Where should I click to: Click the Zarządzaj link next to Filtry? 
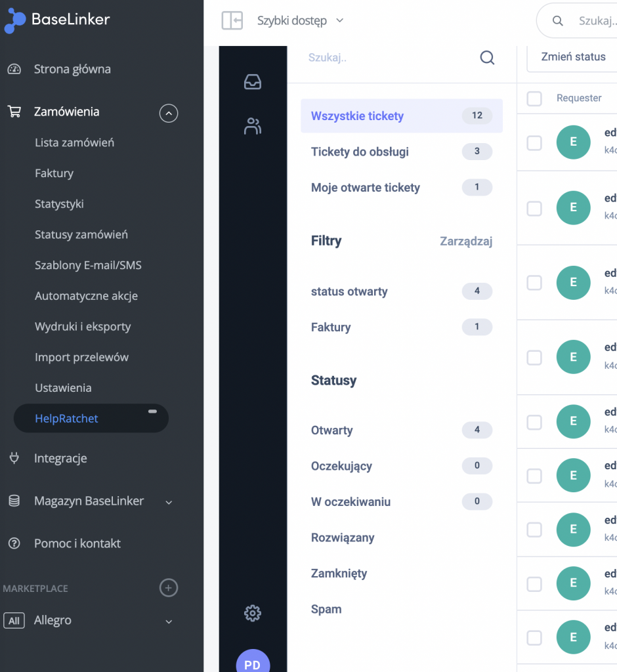click(466, 241)
